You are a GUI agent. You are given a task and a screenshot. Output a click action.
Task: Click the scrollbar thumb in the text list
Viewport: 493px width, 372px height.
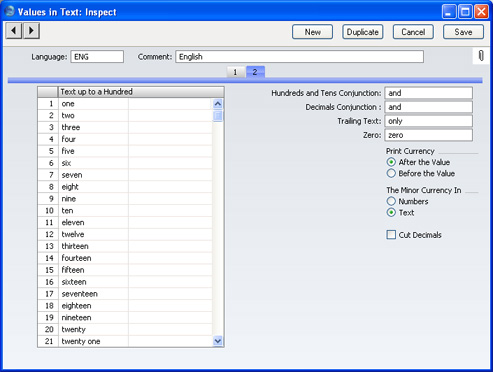tap(218, 116)
